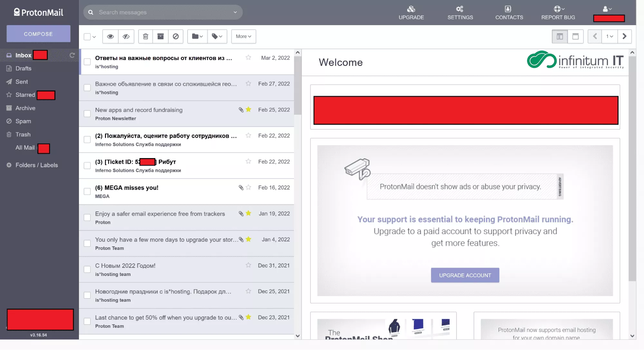
Task: Tick the select all messages checkbox
Action: click(x=87, y=37)
